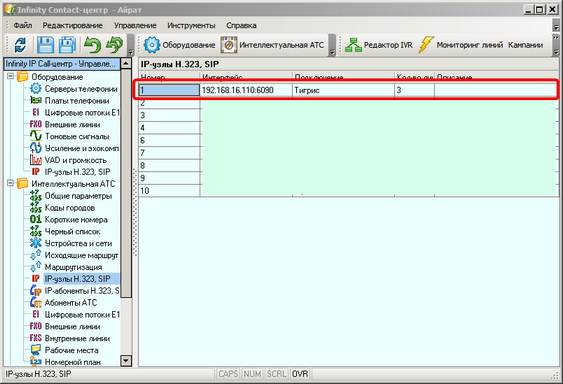The width and height of the screenshot is (563, 384).
Task: Select Короткие номера tree item
Action: (76, 219)
